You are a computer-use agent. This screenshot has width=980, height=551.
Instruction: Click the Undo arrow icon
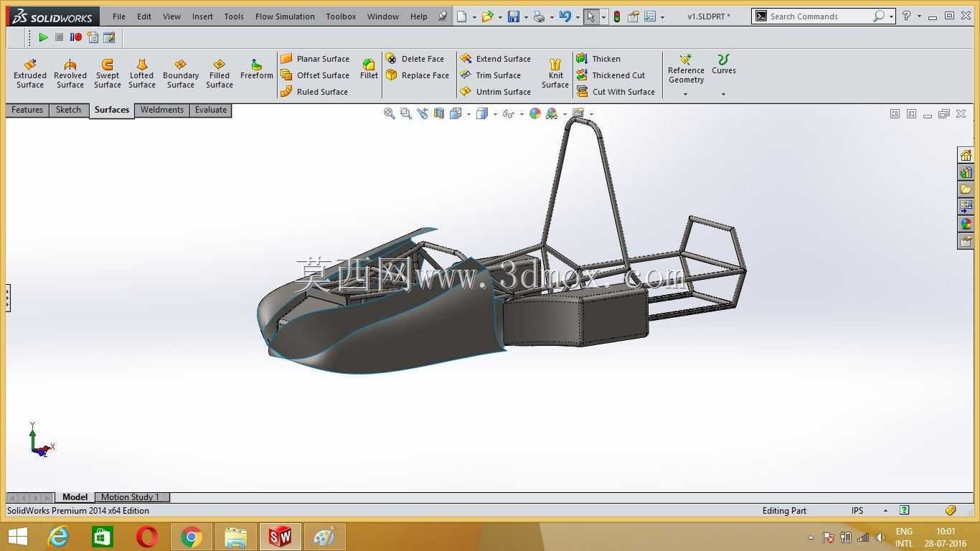pyautogui.click(x=565, y=17)
